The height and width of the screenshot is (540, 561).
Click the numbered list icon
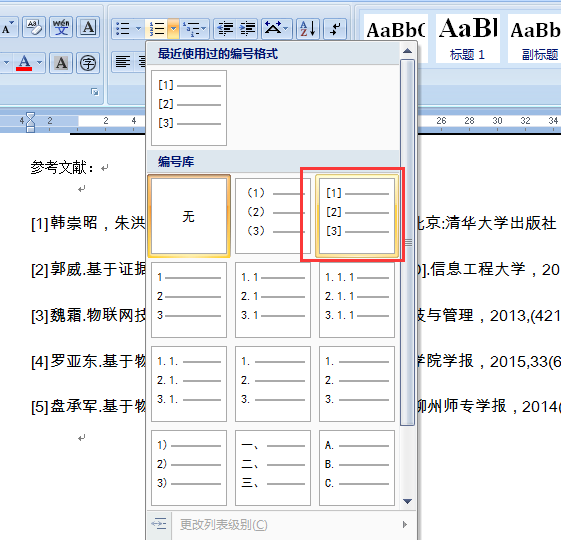[157, 28]
